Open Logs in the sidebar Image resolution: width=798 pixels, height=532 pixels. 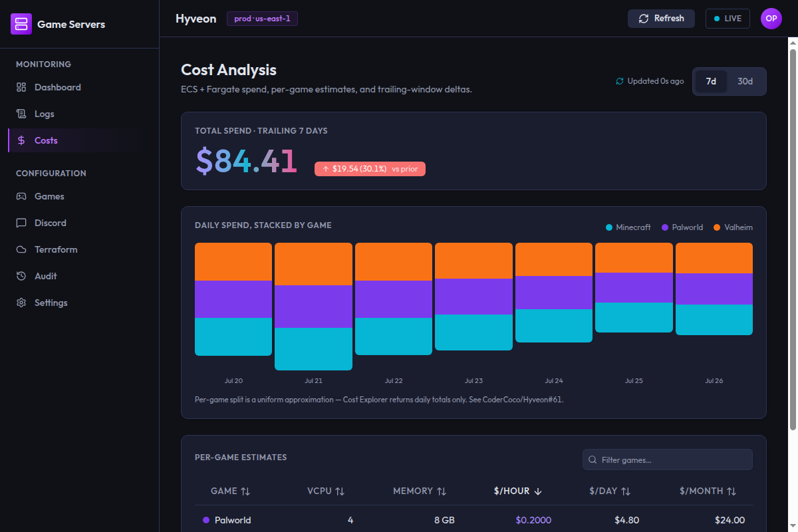click(x=80, y=114)
